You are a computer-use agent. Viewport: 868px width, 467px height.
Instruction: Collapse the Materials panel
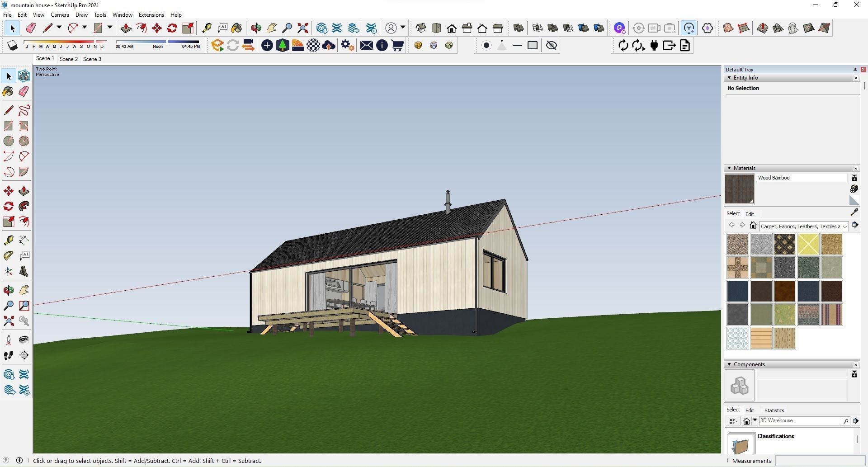coord(729,168)
